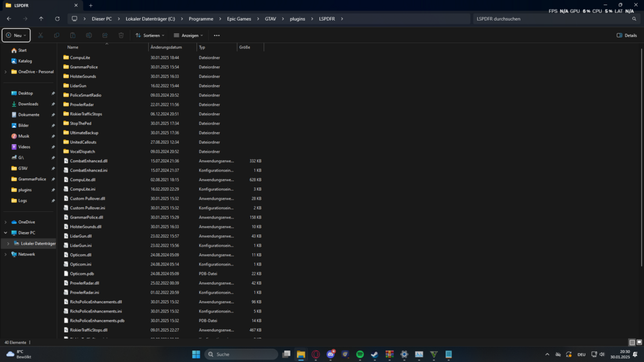Click File Explorer taskbar icon
The height and width of the screenshot is (362, 644).
301,354
